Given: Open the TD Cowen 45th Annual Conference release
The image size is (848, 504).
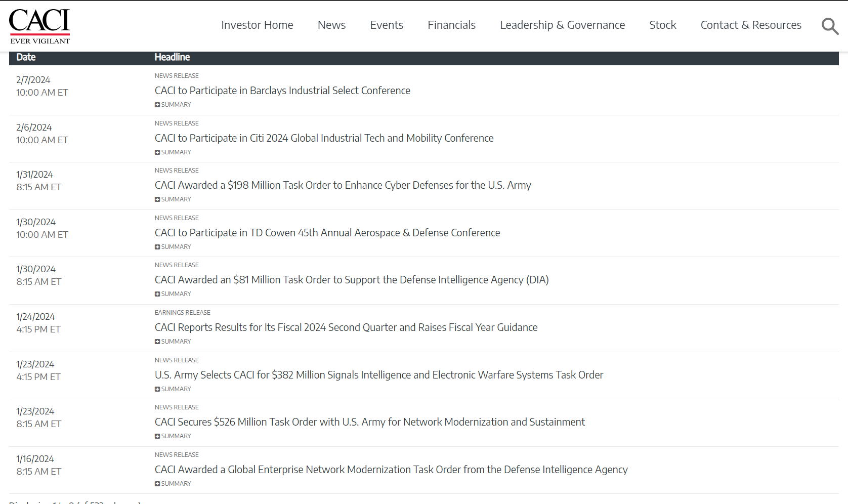Looking at the screenshot, I should tap(327, 233).
